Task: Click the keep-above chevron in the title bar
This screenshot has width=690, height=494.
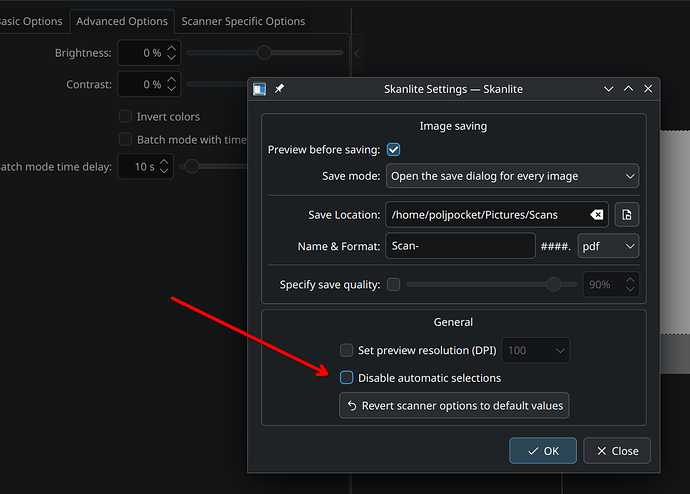Action: (x=629, y=89)
